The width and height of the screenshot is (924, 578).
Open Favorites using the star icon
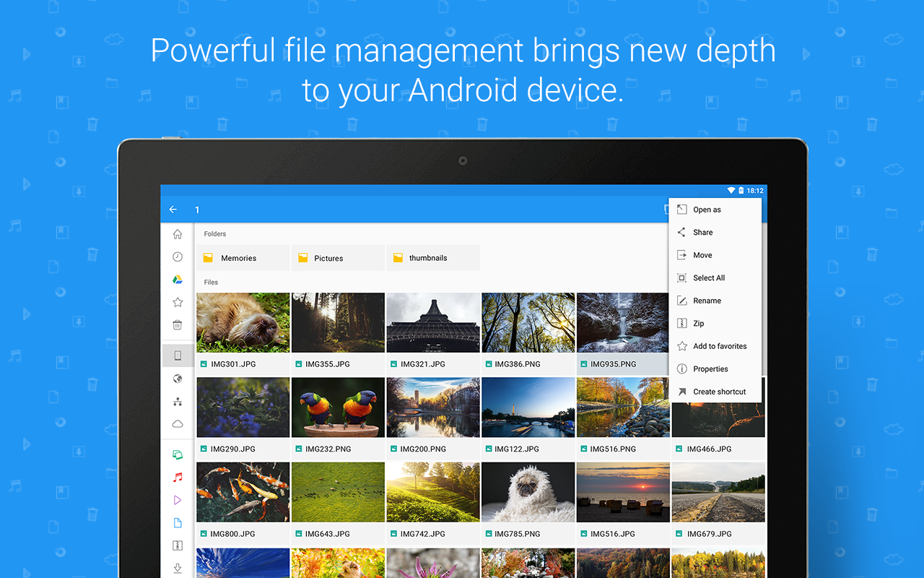point(178,302)
